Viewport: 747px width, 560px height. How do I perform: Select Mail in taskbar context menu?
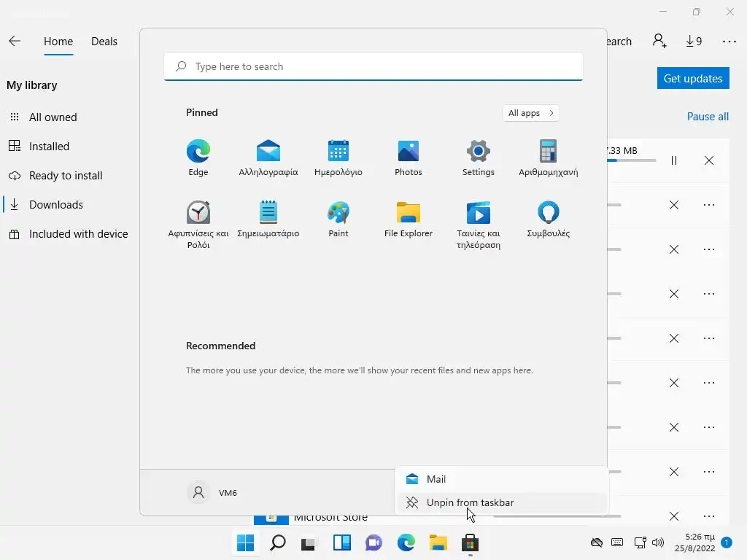coord(501,479)
